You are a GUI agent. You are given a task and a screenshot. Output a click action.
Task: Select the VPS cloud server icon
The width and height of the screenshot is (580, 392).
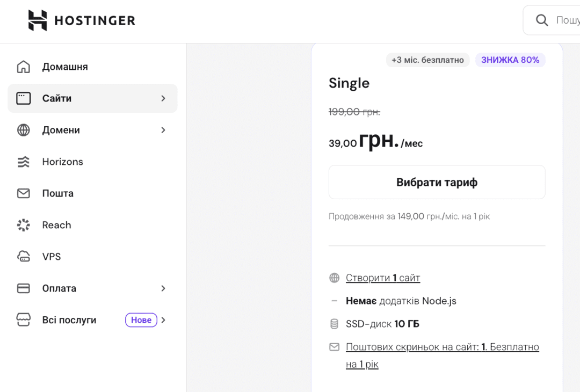click(24, 256)
